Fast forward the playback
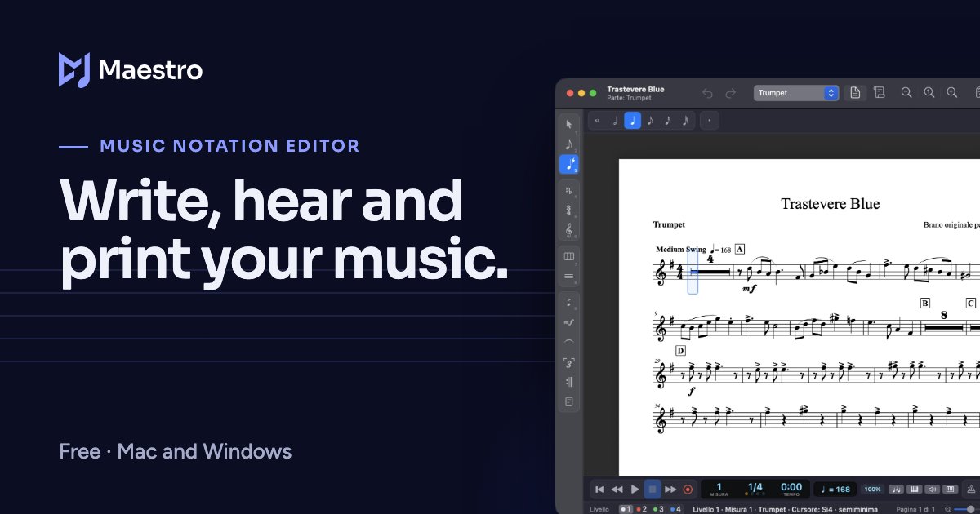This screenshot has height=514, width=980. pos(670,490)
